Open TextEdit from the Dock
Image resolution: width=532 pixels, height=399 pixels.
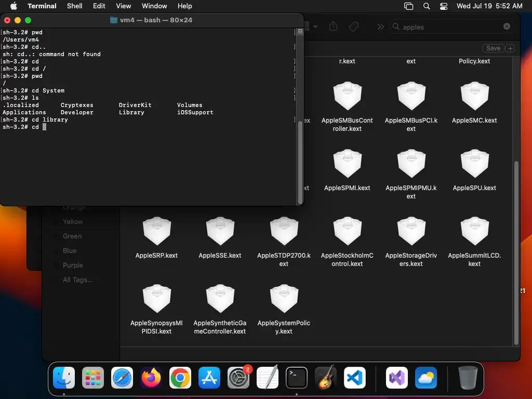268,378
